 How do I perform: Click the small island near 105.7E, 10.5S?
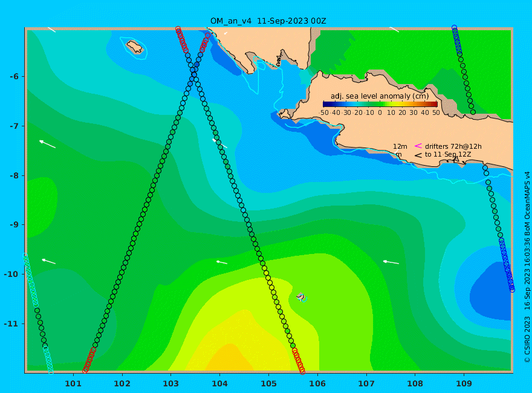(301, 297)
